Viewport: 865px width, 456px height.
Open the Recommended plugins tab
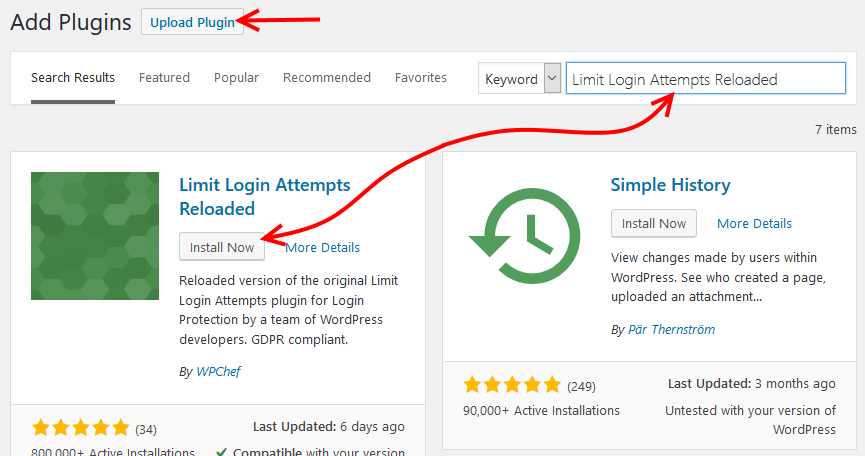pyautogui.click(x=327, y=78)
